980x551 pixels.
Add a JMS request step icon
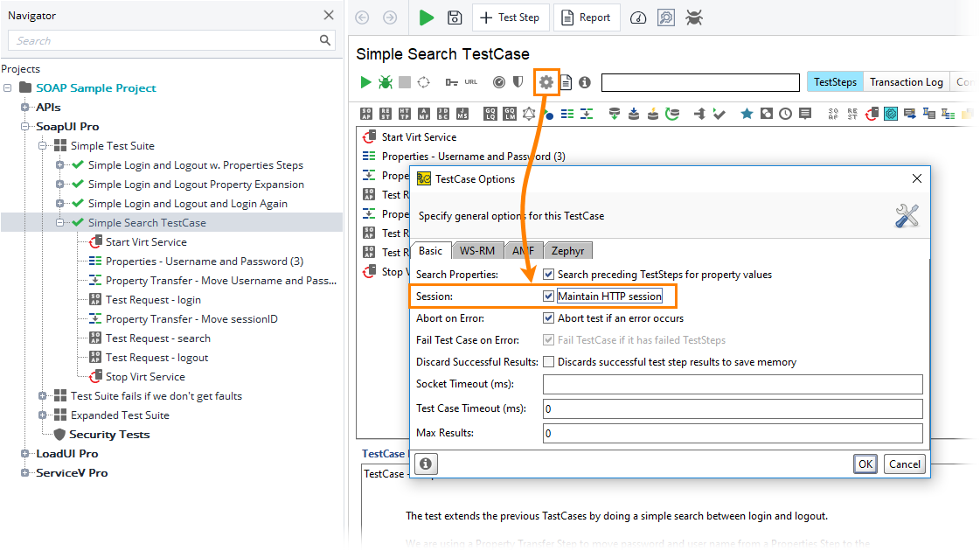pos(462,114)
